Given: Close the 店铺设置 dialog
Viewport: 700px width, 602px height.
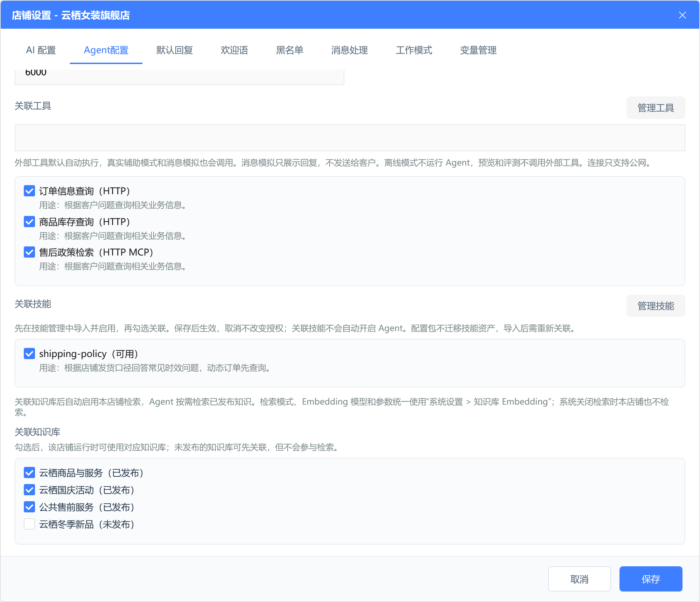Looking at the screenshot, I should coord(682,15).
